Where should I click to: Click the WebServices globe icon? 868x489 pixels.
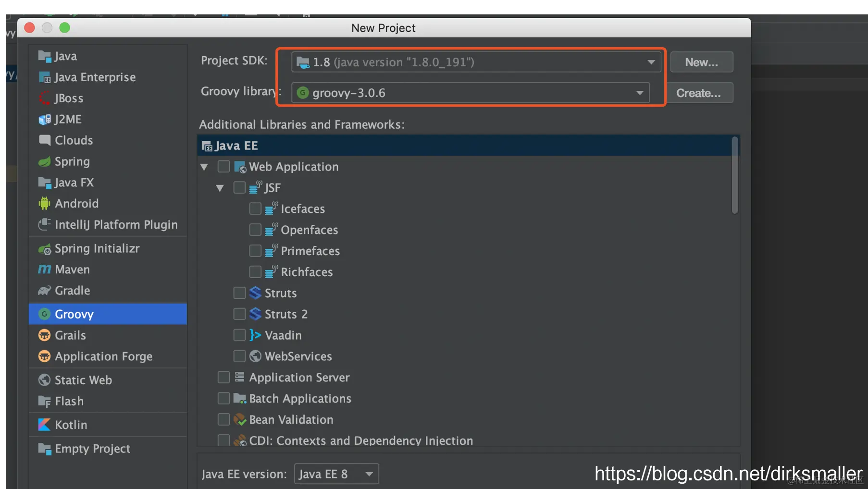point(255,356)
